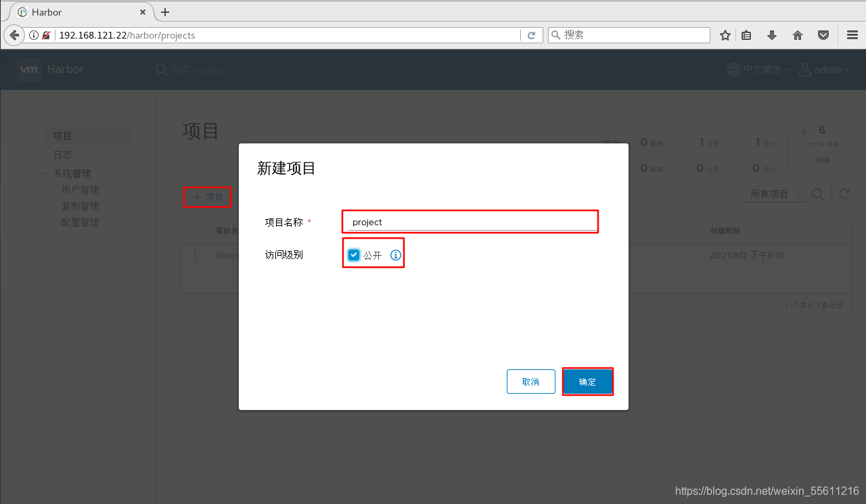Toggle the 公开 public checkbox

354,255
